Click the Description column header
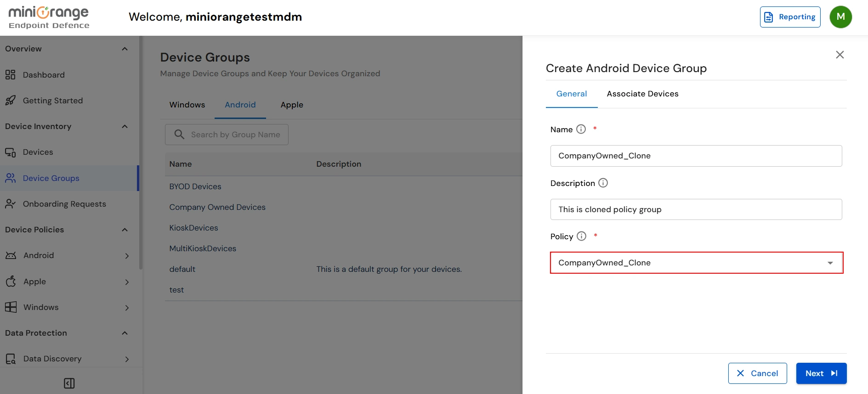Screen dimensions: 868x394 coord(339,164)
